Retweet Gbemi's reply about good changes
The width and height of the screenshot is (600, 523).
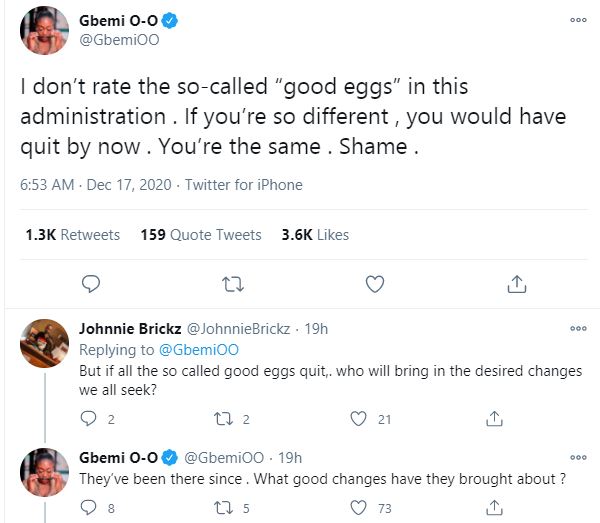(224, 507)
